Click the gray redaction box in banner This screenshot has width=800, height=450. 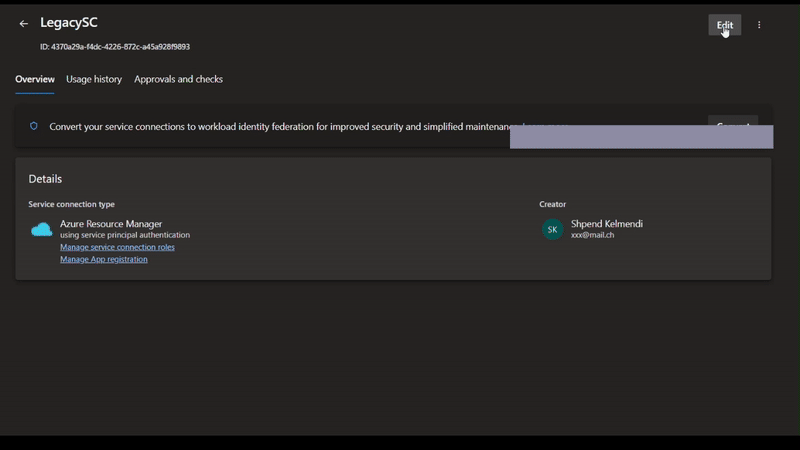pyautogui.click(x=641, y=138)
